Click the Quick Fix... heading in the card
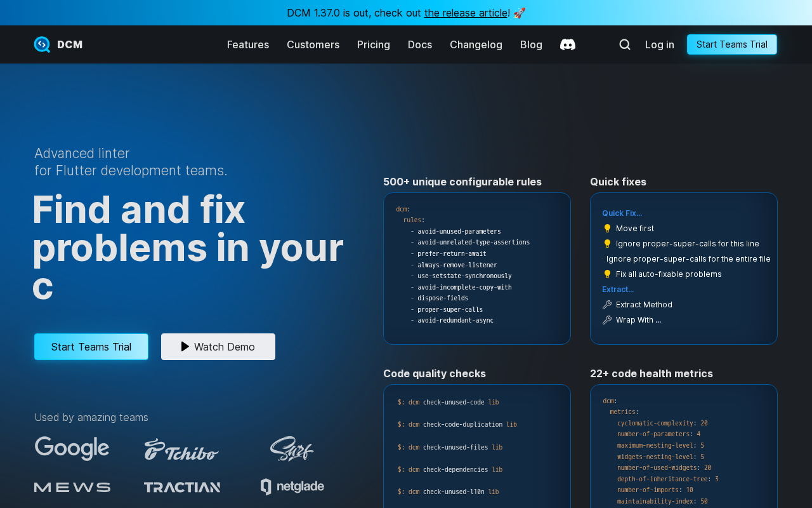The image size is (812, 508). 622,213
